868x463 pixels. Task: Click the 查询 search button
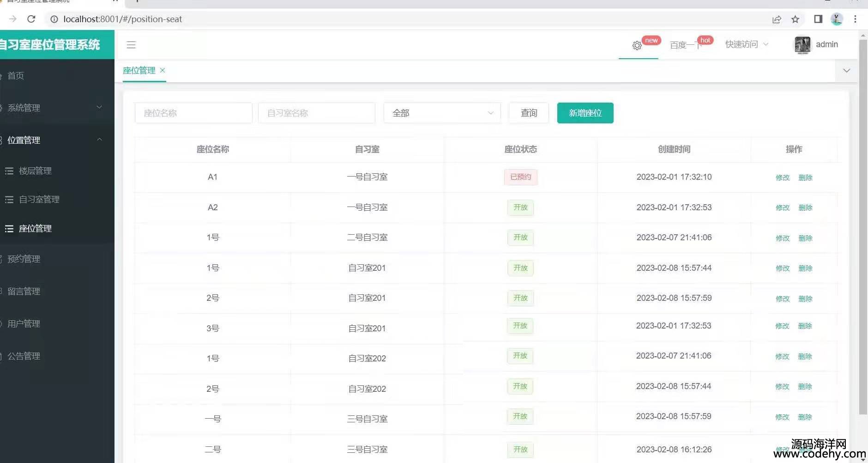tap(529, 113)
